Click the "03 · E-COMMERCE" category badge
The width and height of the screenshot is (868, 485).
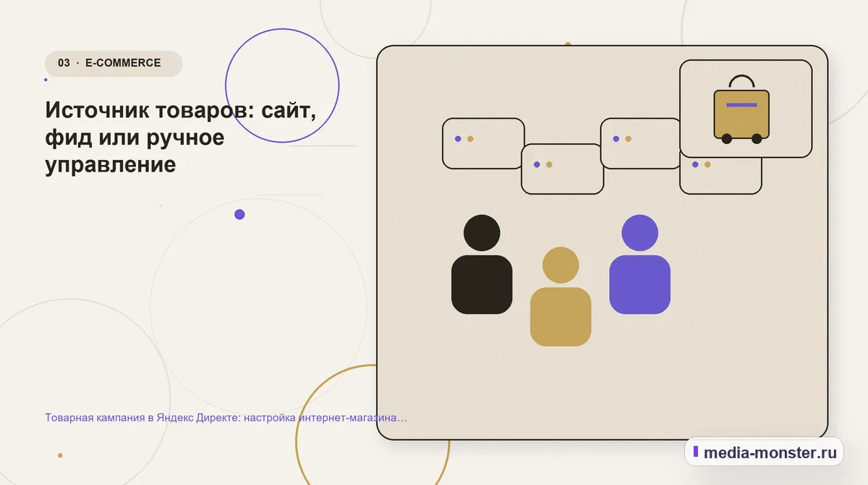coord(114,63)
